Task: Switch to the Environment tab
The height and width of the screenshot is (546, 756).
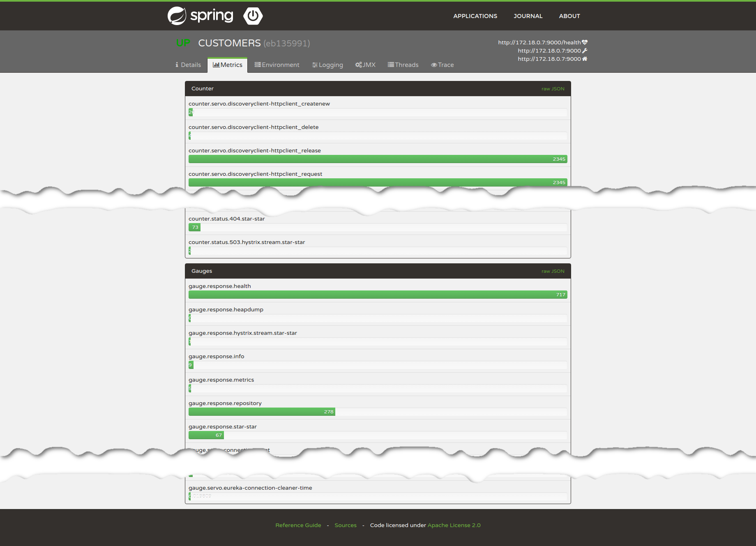Action: (277, 65)
